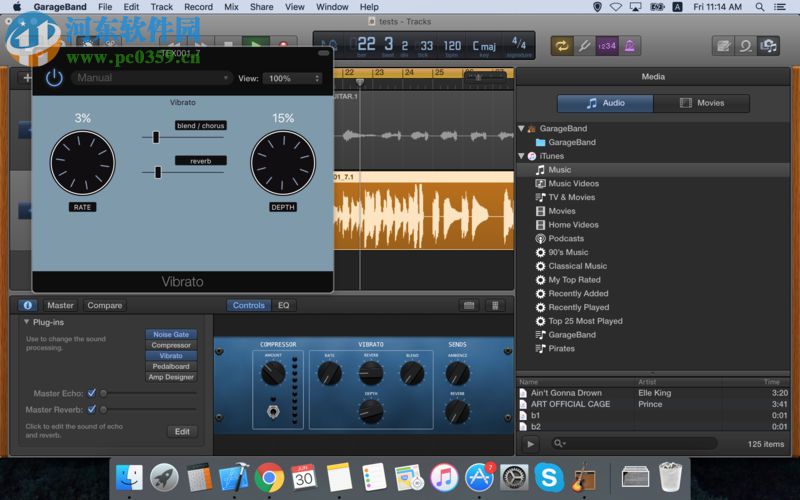Toggle the Vibrato plug-in power button

click(x=54, y=78)
